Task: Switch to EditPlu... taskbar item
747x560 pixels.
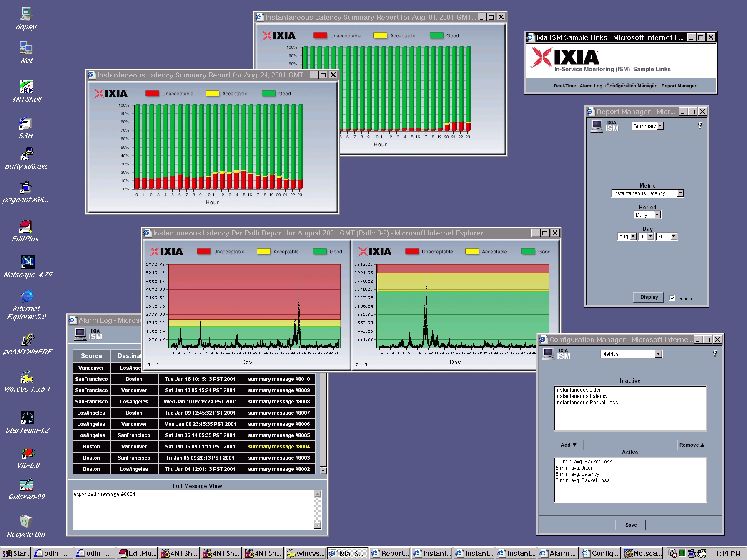Action: coord(137,553)
